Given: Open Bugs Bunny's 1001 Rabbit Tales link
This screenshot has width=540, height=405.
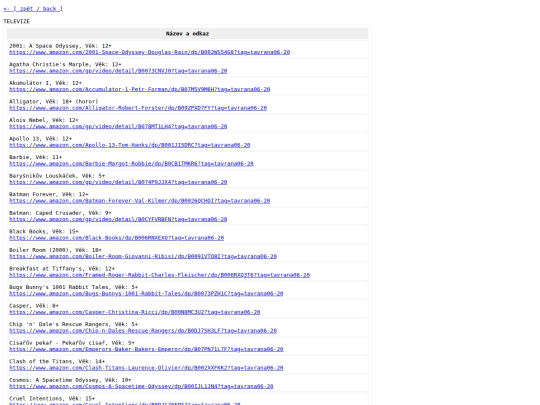Looking at the screenshot, I should coord(146,294).
